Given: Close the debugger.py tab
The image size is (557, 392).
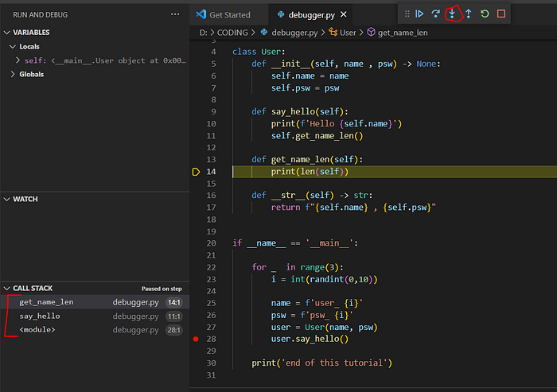Looking at the screenshot, I should [x=344, y=14].
